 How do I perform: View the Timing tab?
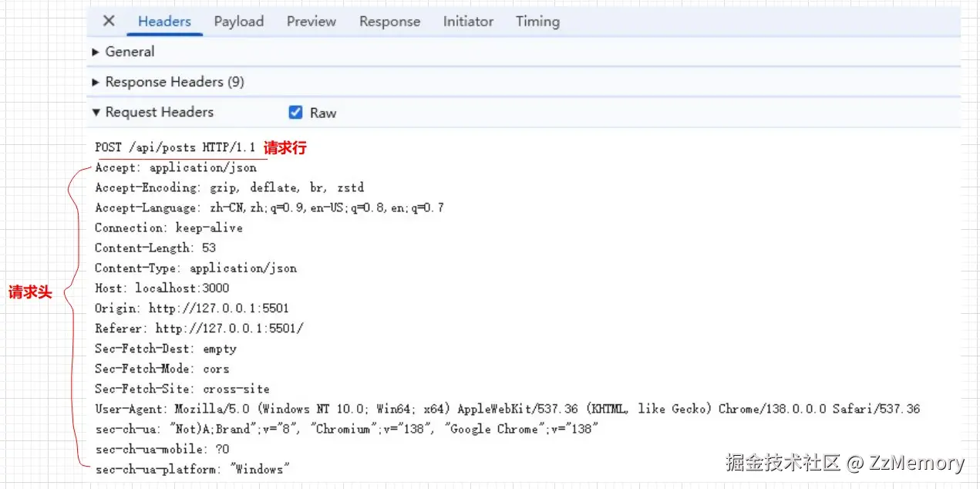pos(537,22)
